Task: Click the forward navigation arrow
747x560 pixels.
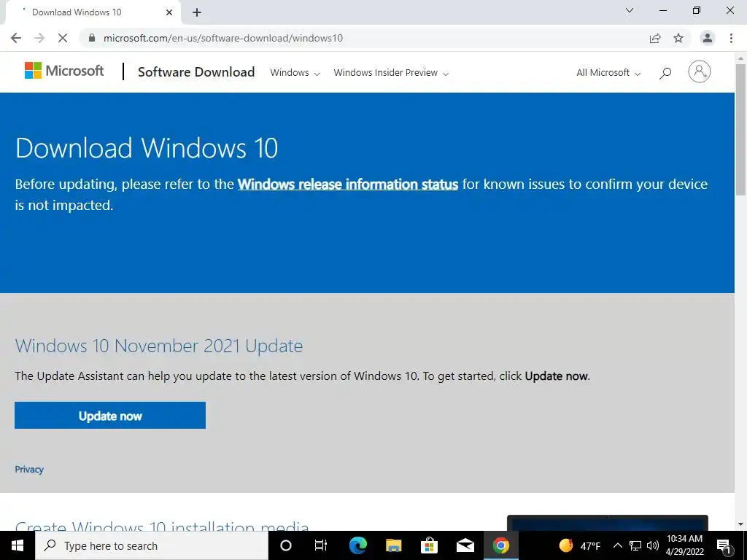Action: coord(39,38)
